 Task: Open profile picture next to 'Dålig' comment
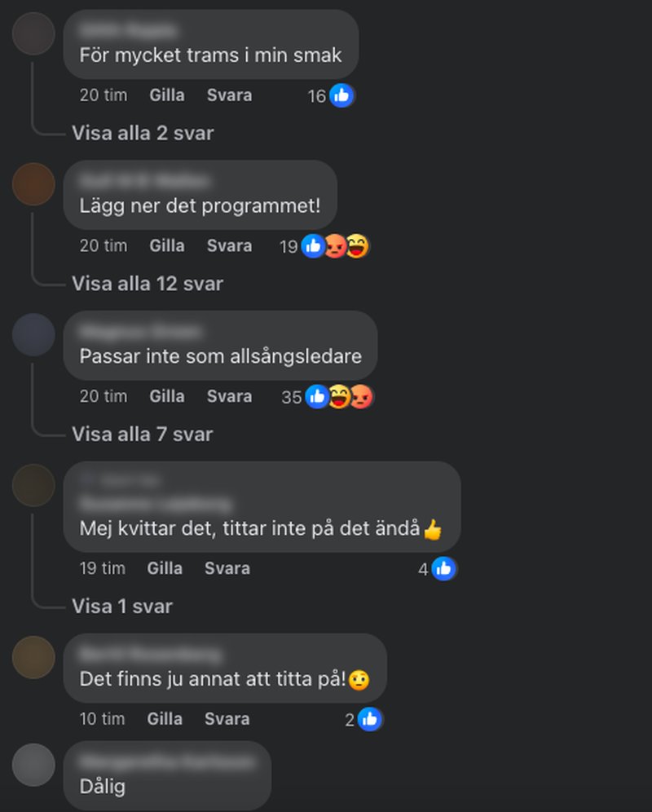point(33,765)
